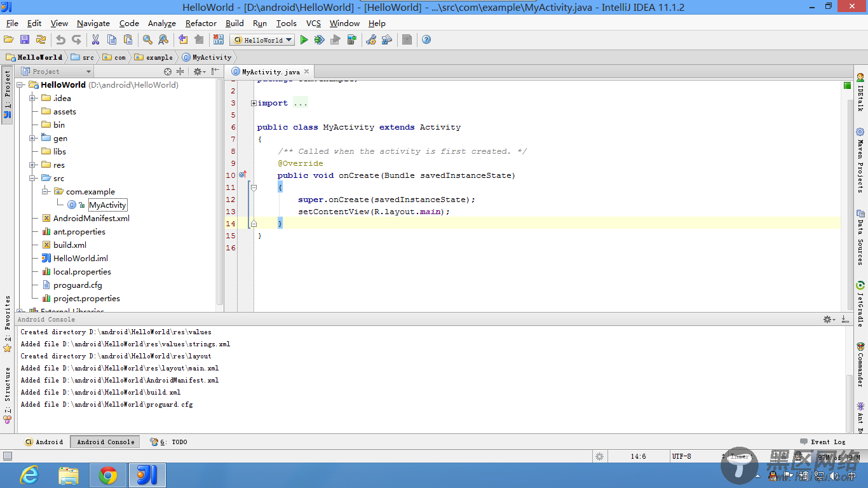Click the scroll-from-source target icon in Project panel
The height and width of the screenshot is (488, 868).
click(168, 72)
